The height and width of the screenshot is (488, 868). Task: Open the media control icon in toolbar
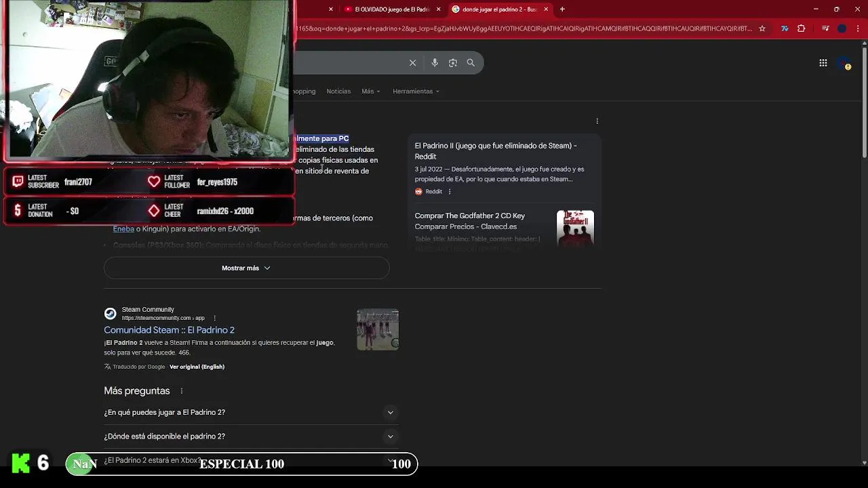(825, 28)
